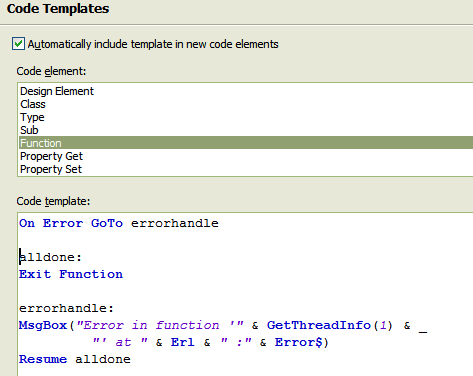The height and width of the screenshot is (376, 473).
Task: Click the Code Templates heading
Action: (58, 9)
